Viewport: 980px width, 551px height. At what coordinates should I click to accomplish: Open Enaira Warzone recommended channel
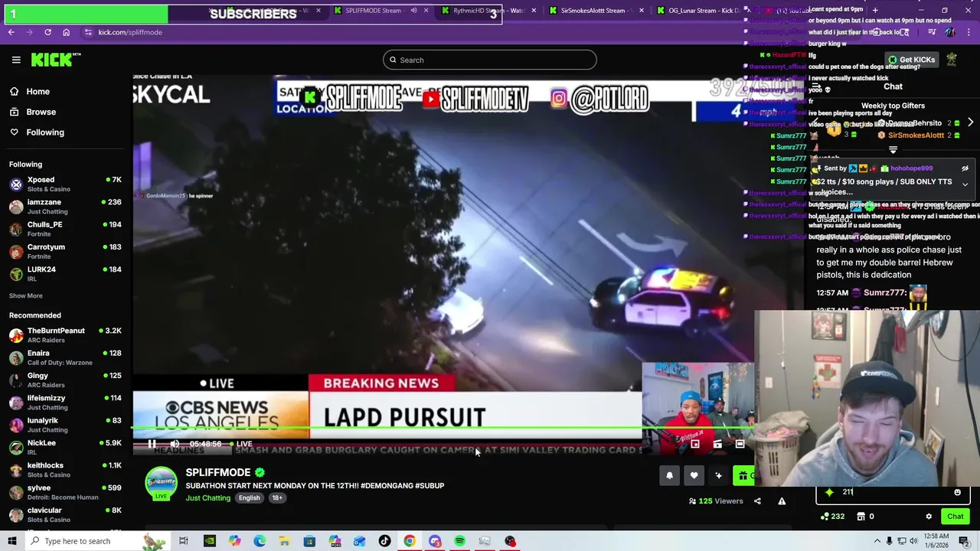click(66, 357)
